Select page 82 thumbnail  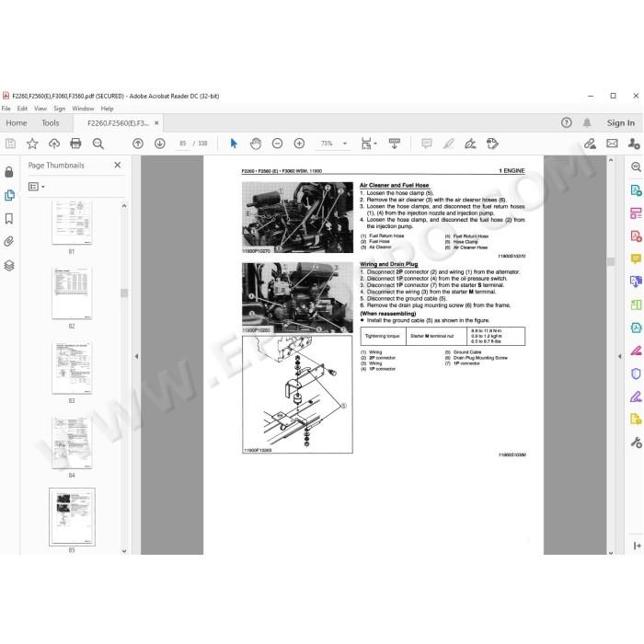point(72,293)
